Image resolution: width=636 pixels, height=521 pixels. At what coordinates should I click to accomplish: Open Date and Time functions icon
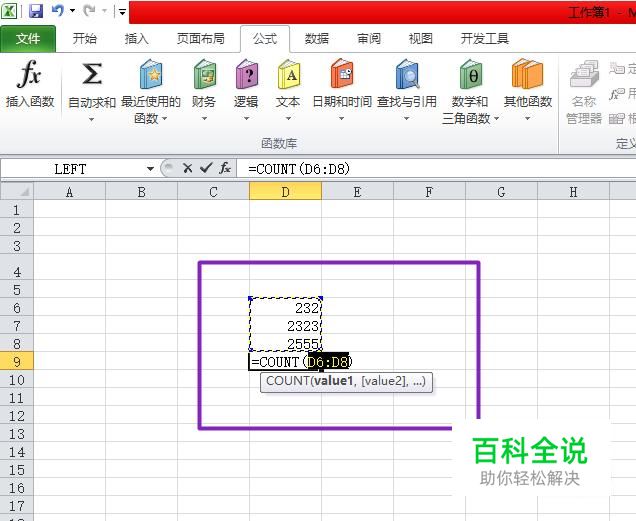[x=342, y=74]
